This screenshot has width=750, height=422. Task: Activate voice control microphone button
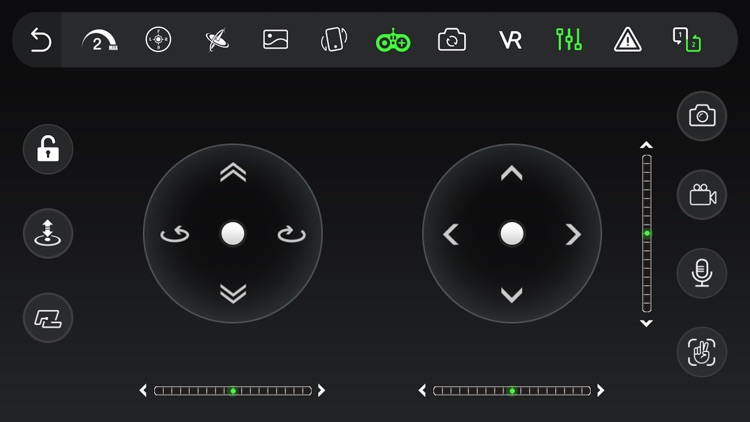(x=702, y=273)
